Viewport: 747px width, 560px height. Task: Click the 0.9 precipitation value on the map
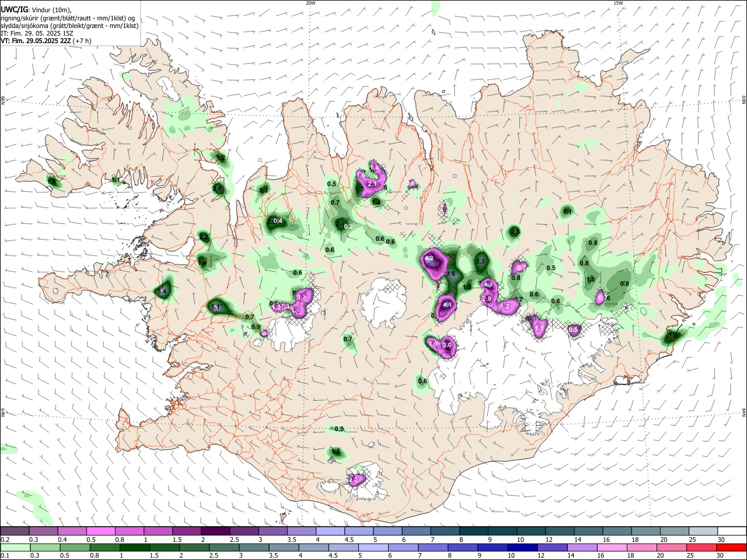pyautogui.click(x=256, y=327)
